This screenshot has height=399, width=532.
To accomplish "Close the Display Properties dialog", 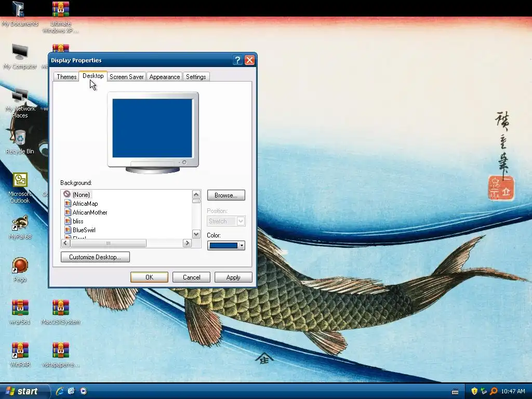I will [x=249, y=60].
